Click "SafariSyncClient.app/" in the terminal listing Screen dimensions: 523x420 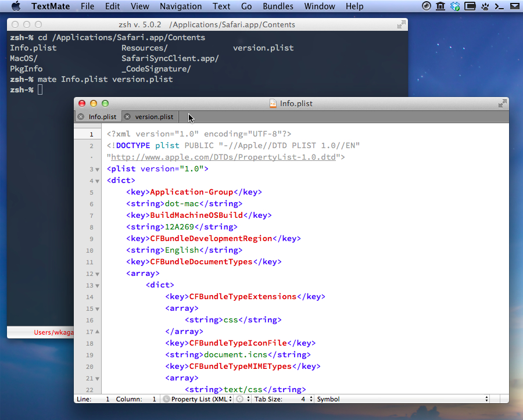click(170, 58)
